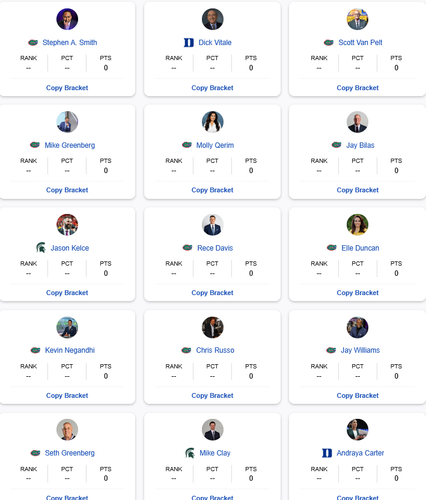Open Rece Davis bracket link
The height and width of the screenshot is (500, 426).
point(215,248)
